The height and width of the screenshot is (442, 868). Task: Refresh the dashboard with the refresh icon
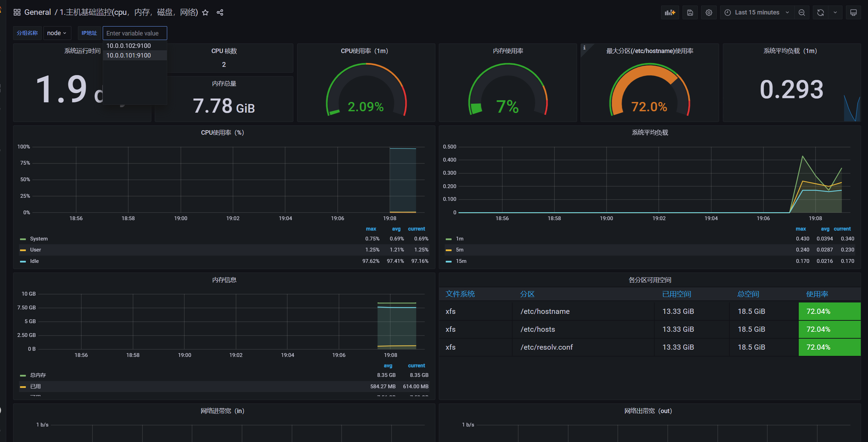[x=820, y=12]
